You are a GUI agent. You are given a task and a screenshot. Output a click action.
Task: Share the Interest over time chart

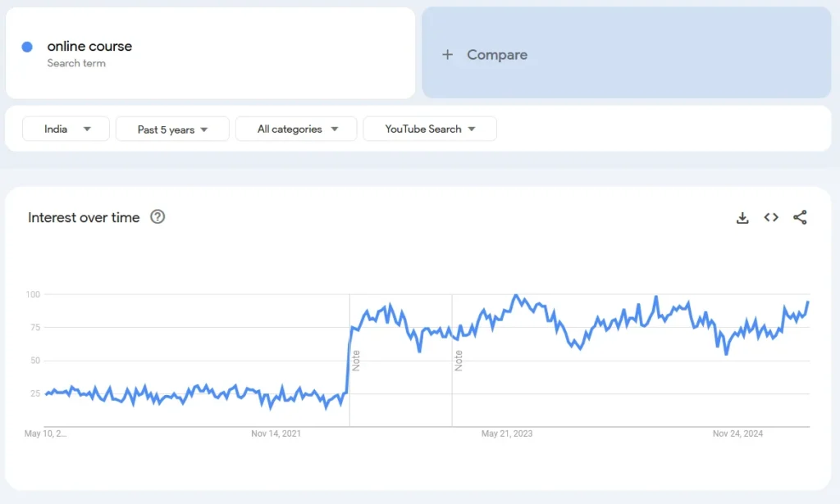(800, 218)
